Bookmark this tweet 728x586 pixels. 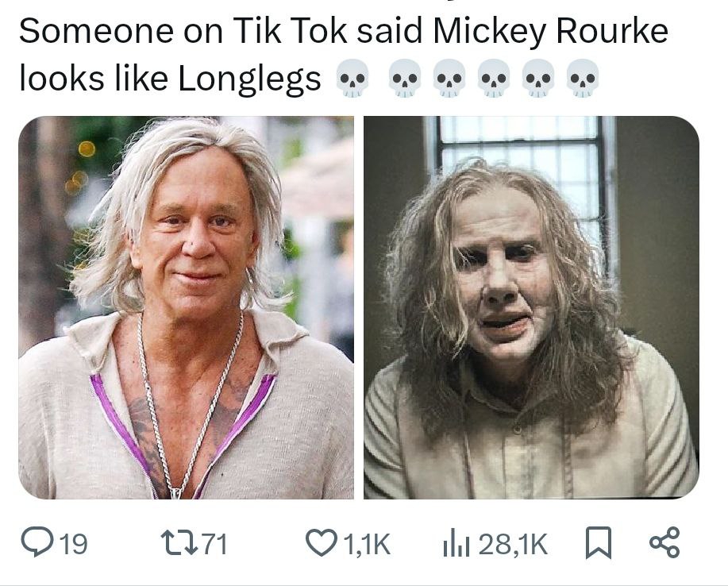[x=599, y=542]
